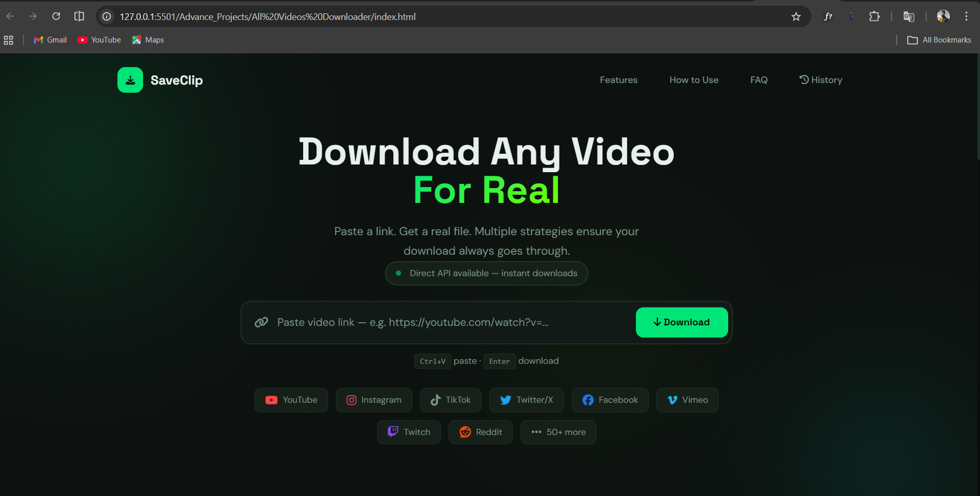Screen dimensions: 980x496
Task: Bookmark this page with the star icon
Action: [796, 17]
